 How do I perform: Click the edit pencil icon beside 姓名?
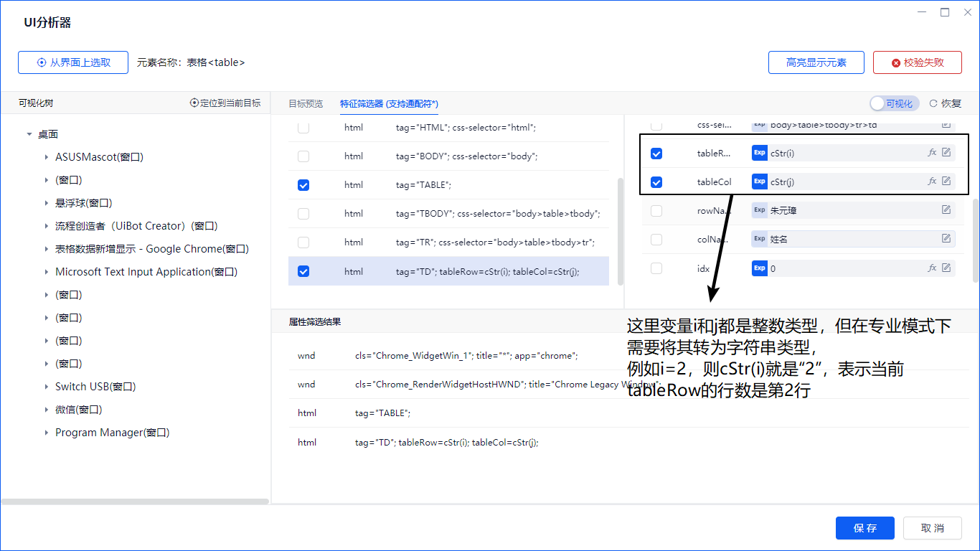(946, 238)
